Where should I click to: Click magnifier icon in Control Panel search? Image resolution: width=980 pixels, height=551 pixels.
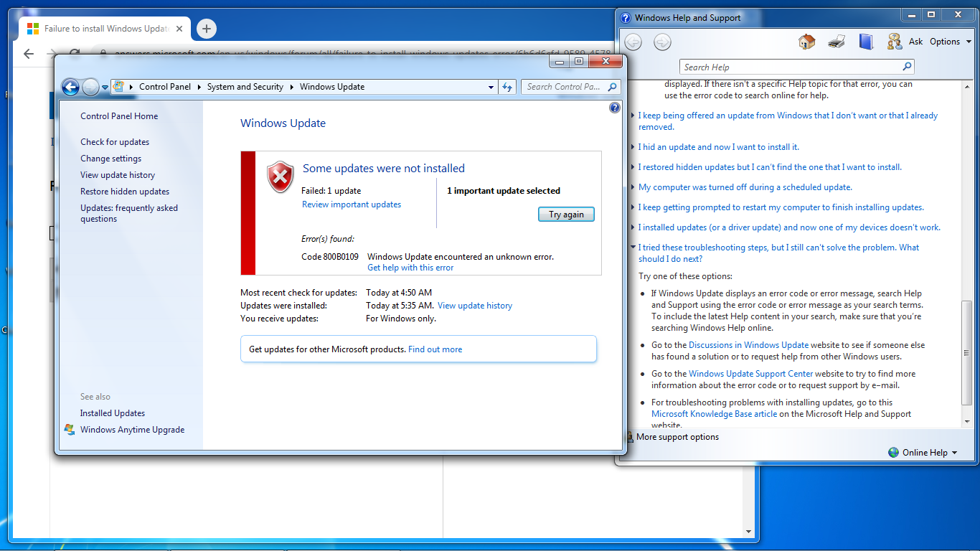612,87
